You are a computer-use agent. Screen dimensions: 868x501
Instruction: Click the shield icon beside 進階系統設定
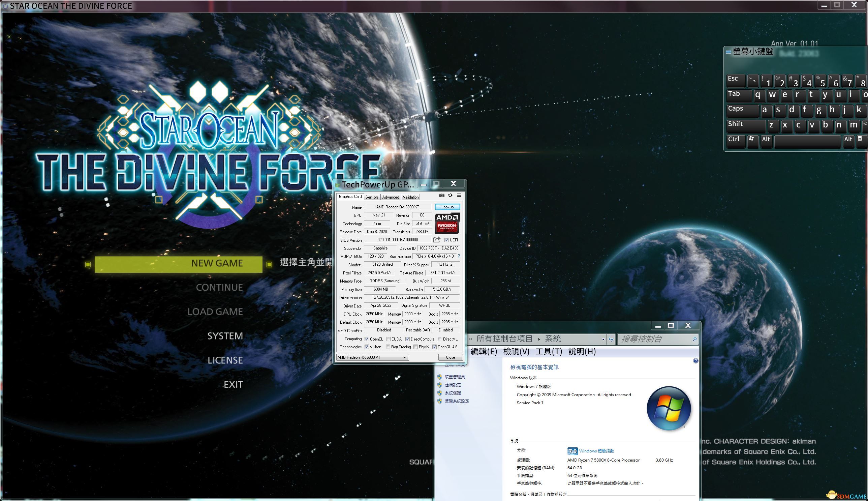439,401
